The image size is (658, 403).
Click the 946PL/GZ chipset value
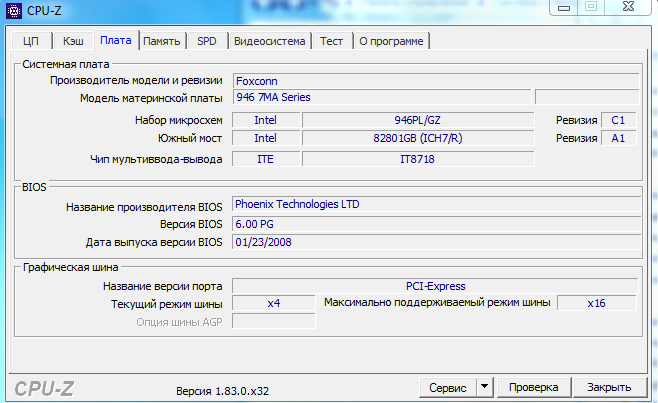click(x=418, y=120)
